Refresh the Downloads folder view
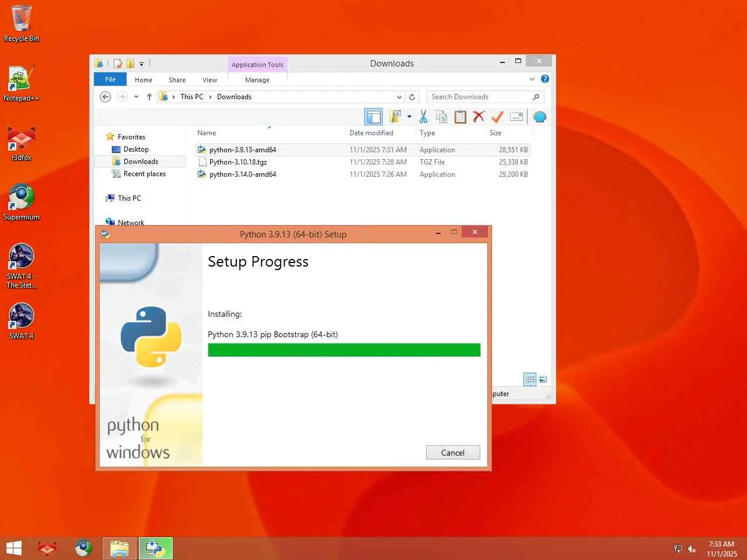 coord(412,97)
